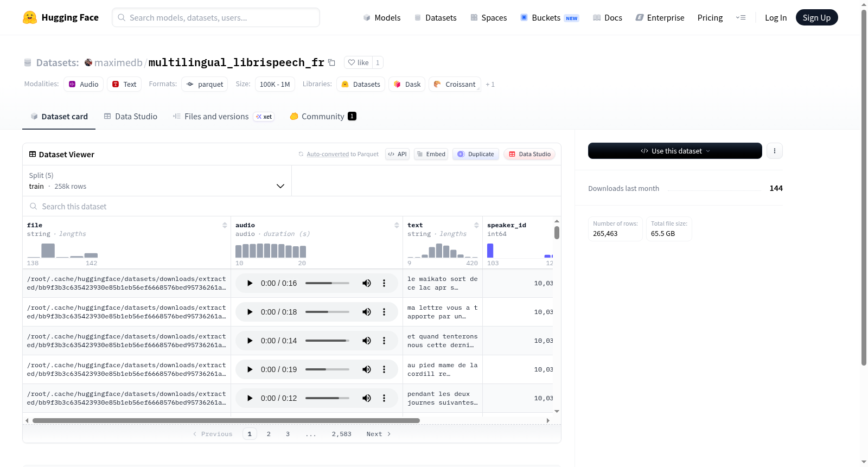Viewport: 868px width, 467px height.
Task: Open more options for the 0:19 audio
Action: [x=384, y=369]
